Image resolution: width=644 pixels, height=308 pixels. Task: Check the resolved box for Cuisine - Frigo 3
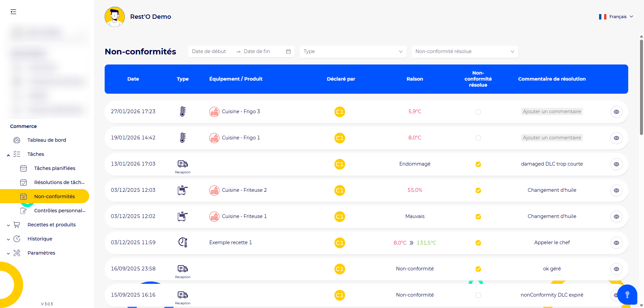click(x=478, y=112)
